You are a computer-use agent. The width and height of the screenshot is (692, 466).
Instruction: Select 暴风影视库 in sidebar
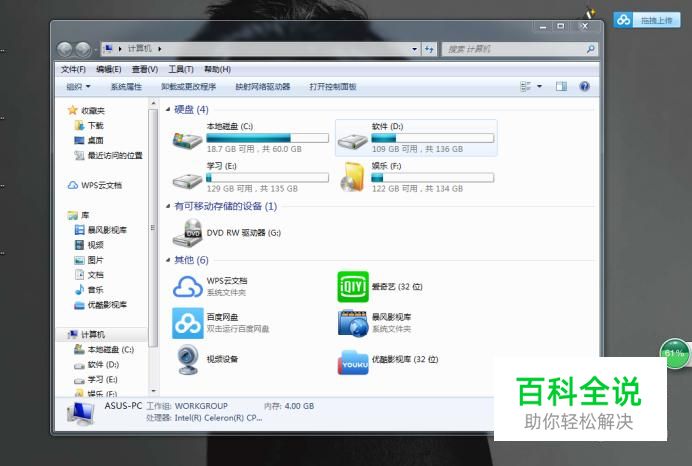point(101,230)
